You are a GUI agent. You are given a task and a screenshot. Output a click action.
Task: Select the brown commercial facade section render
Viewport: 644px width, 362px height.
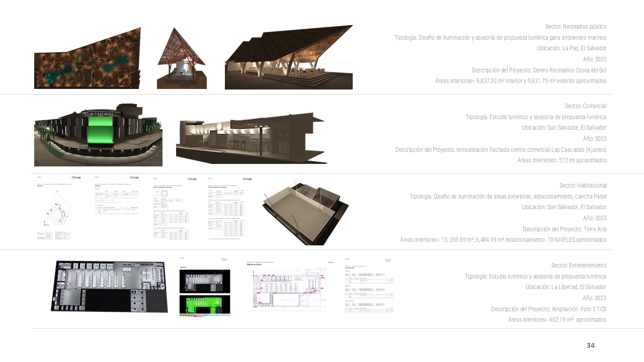click(x=251, y=138)
